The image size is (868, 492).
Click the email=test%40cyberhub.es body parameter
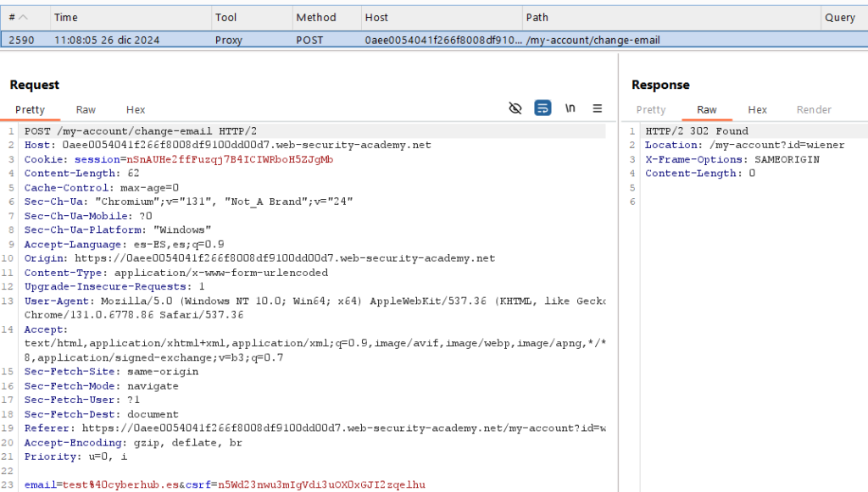pyautogui.click(x=102, y=484)
